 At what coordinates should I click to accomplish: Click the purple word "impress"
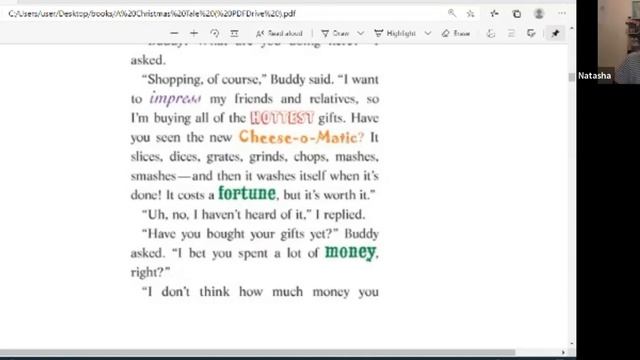click(176, 99)
